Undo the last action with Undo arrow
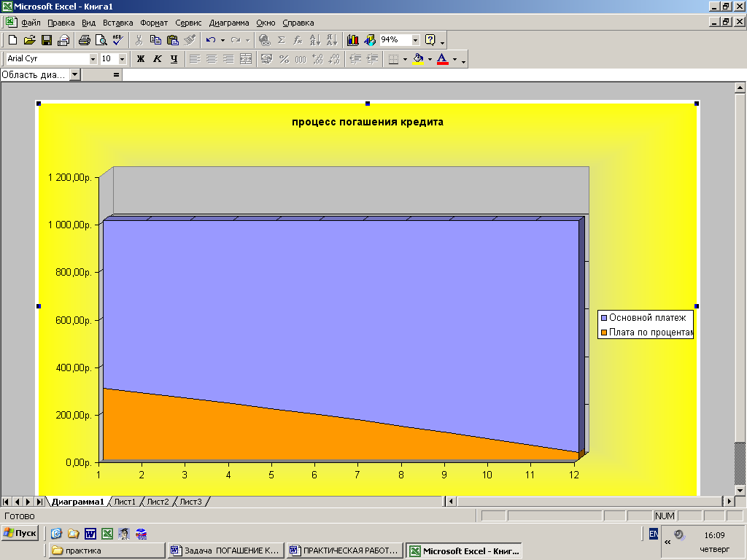 pos(211,41)
